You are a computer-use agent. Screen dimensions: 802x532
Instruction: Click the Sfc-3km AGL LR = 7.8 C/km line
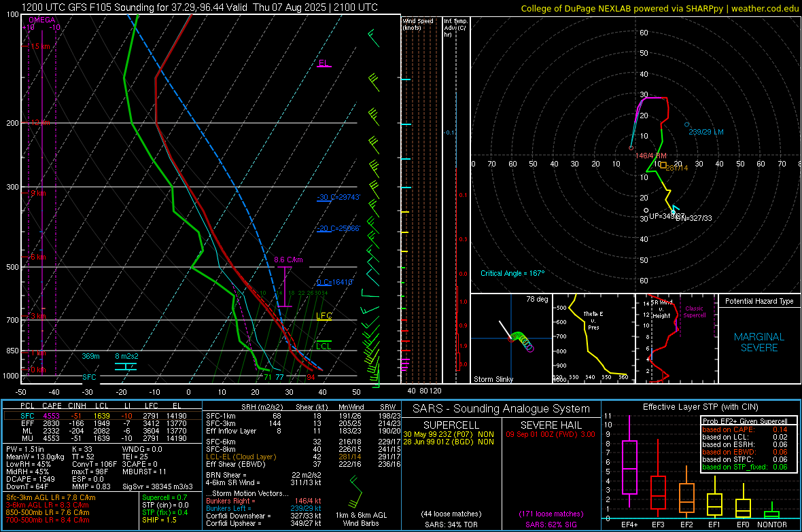51,497
